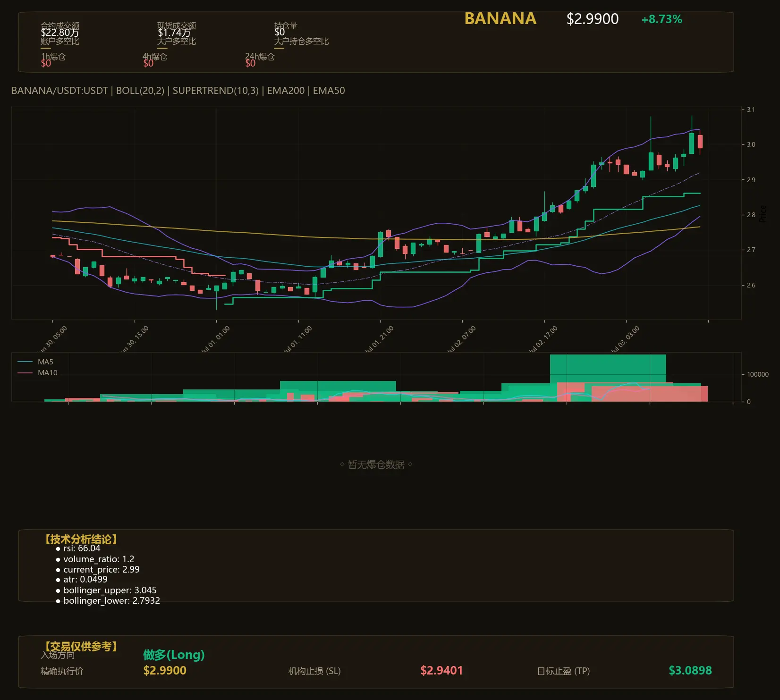
Task: Click the 做多(Long) direction value
Action: 174,655
